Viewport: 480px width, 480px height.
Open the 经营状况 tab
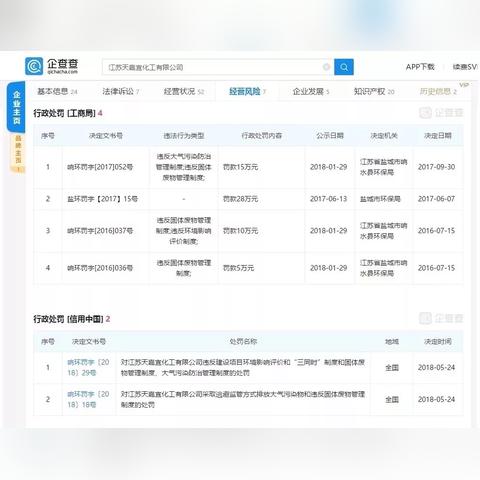tap(184, 91)
